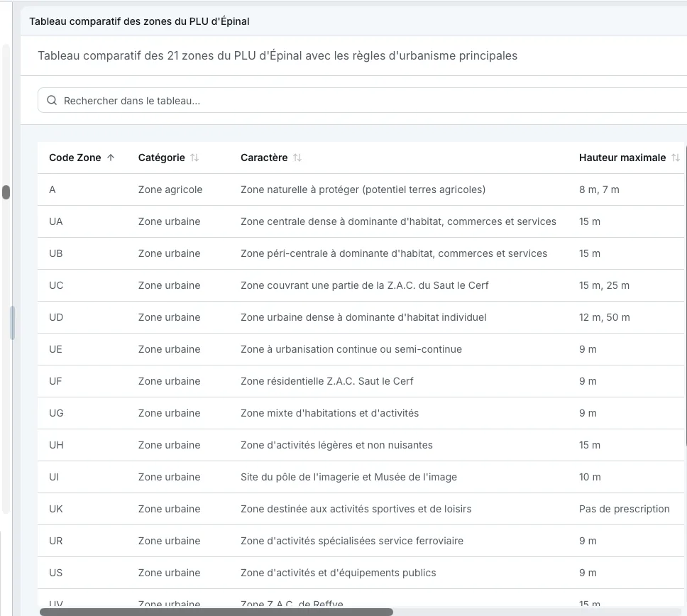The height and width of the screenshot is (616, 687).
Task: Click '15 m' height in the UB row
Action: [590, 253]
